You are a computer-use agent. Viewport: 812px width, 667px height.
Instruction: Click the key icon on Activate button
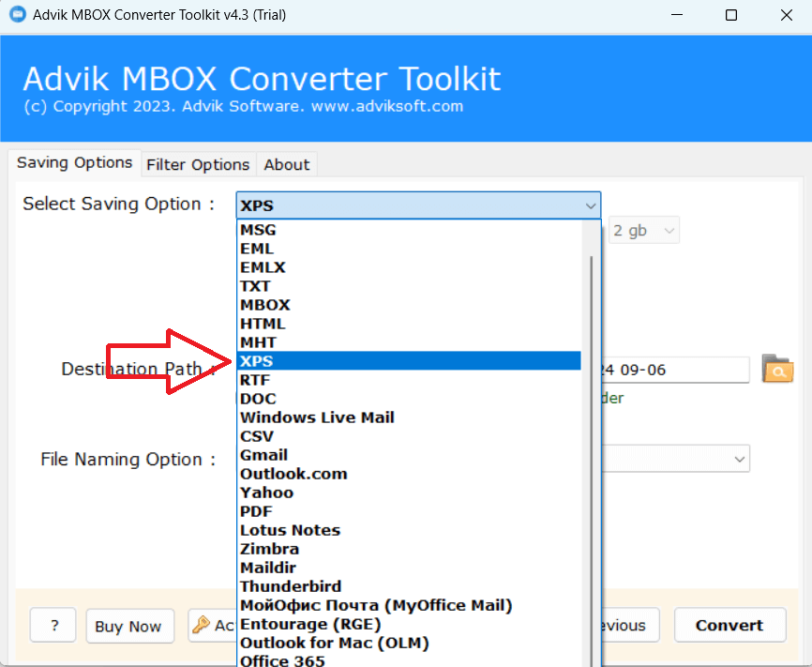201,625
